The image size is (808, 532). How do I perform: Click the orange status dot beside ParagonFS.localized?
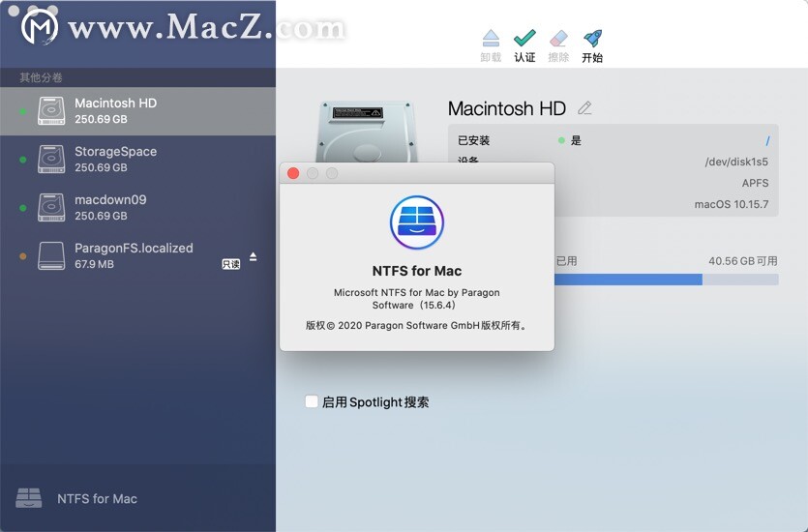pos(22,256)
